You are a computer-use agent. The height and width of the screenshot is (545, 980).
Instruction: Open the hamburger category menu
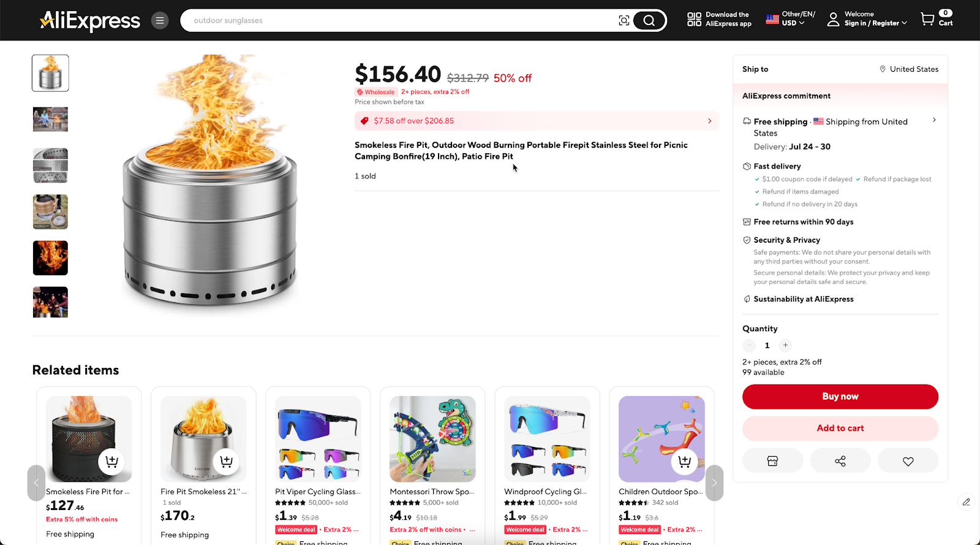pyautogui.click(x=160, y=20)
